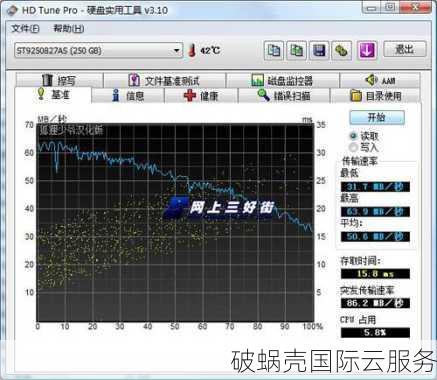This screenshot has height=380, width=437.
Task: Open the drive selection dropdown ST9250827AS
Action: pyautogui.click(x=98, y=51)
